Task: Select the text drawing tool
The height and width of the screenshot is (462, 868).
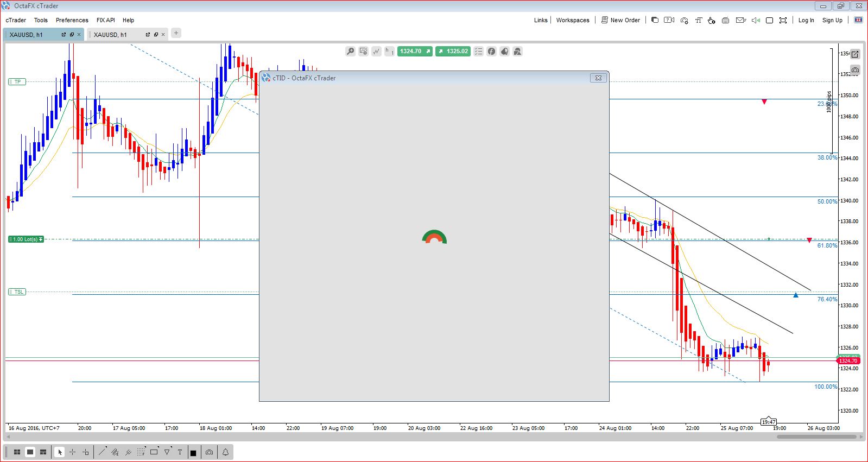Action: pyautogui.click(x=180, y=452)
